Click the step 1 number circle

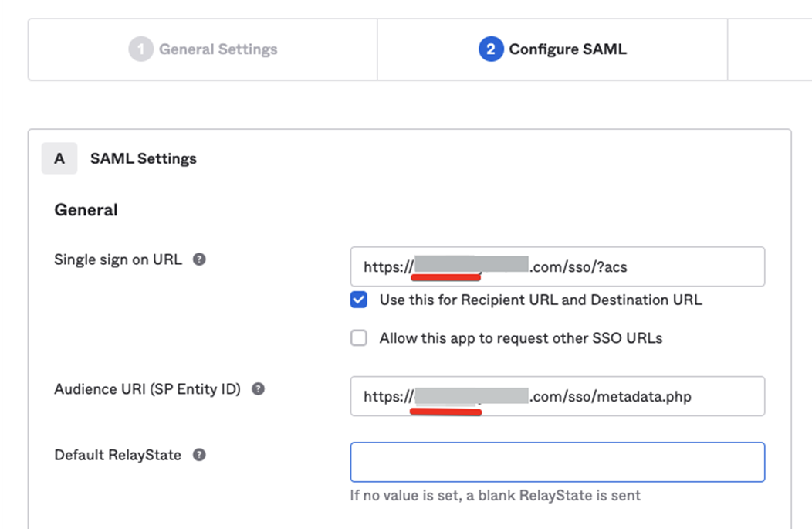click(x=140, y=49)
